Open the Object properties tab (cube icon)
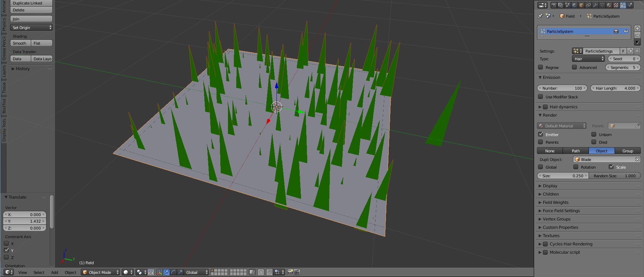This screenshot has width=644, height=277. pos(581,5)
